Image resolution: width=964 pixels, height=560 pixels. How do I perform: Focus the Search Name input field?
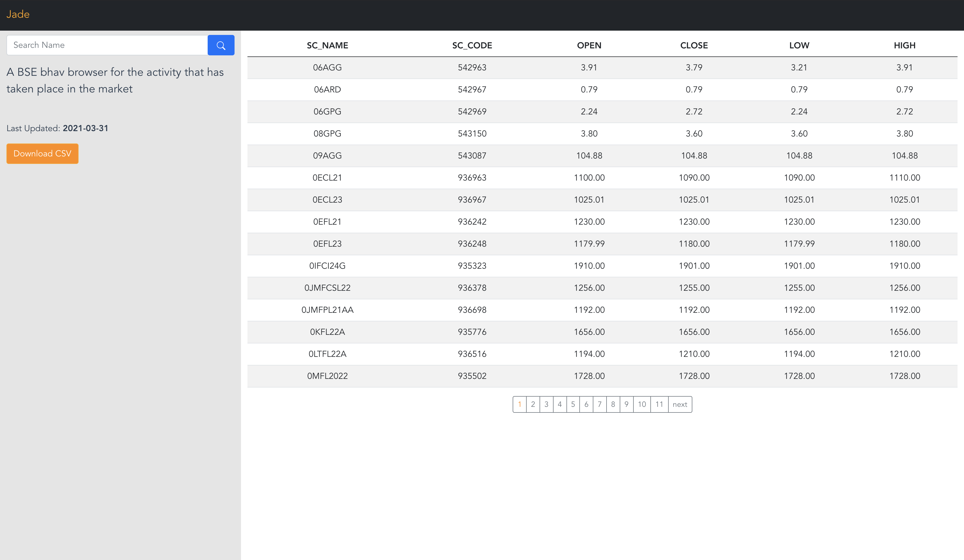coord(107,45)
